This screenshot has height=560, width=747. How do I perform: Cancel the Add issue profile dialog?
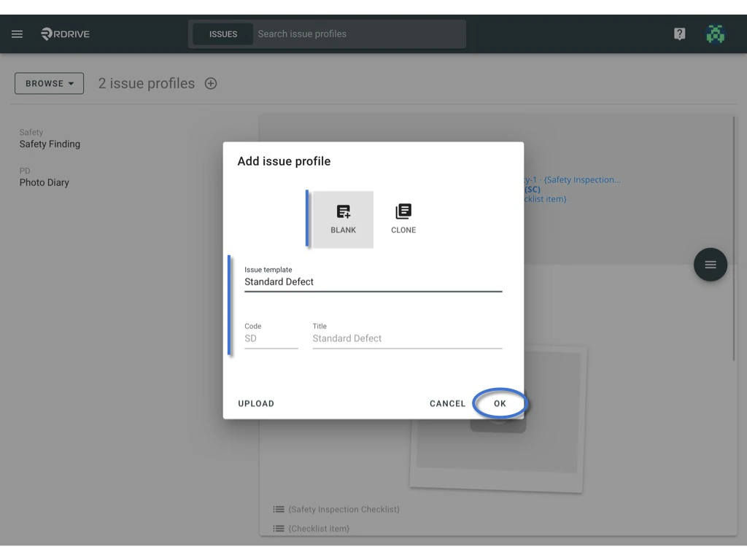(447, 403)
